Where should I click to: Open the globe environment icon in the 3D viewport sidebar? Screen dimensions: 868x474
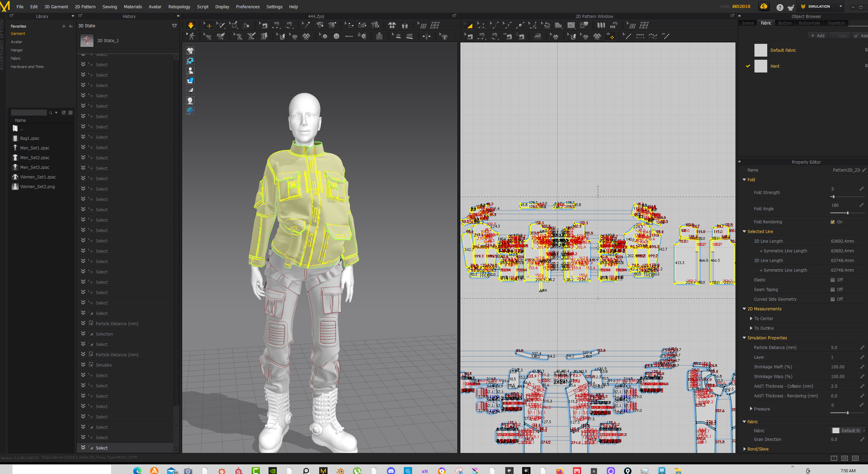(x=190, y=110)
